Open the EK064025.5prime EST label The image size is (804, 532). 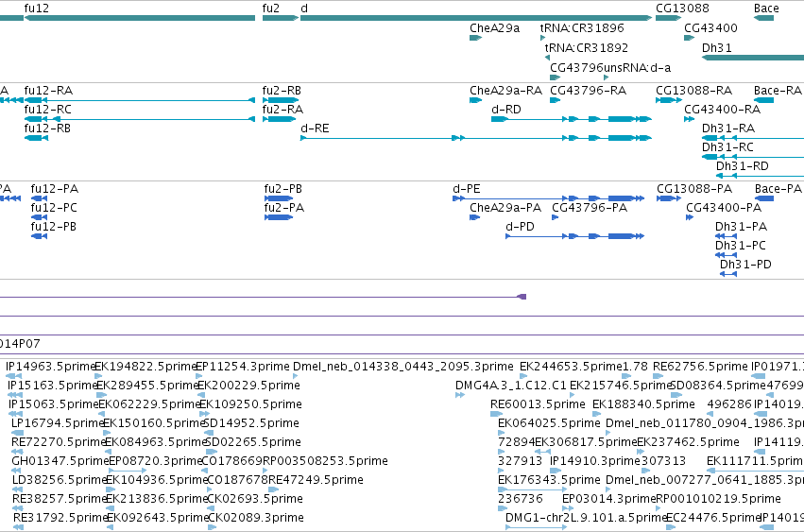click(x=549, y=423)
